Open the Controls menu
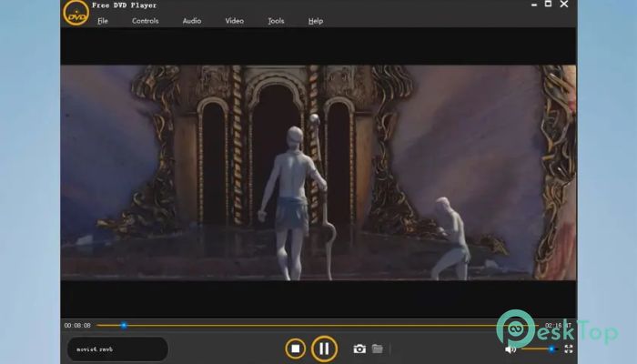This screenshot has width=637, height=364. 145,21
